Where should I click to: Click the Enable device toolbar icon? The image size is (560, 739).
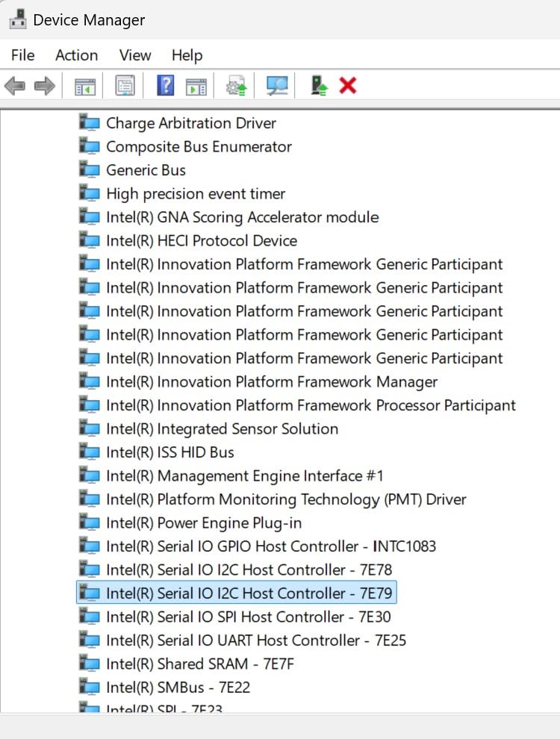pos(319,86)
